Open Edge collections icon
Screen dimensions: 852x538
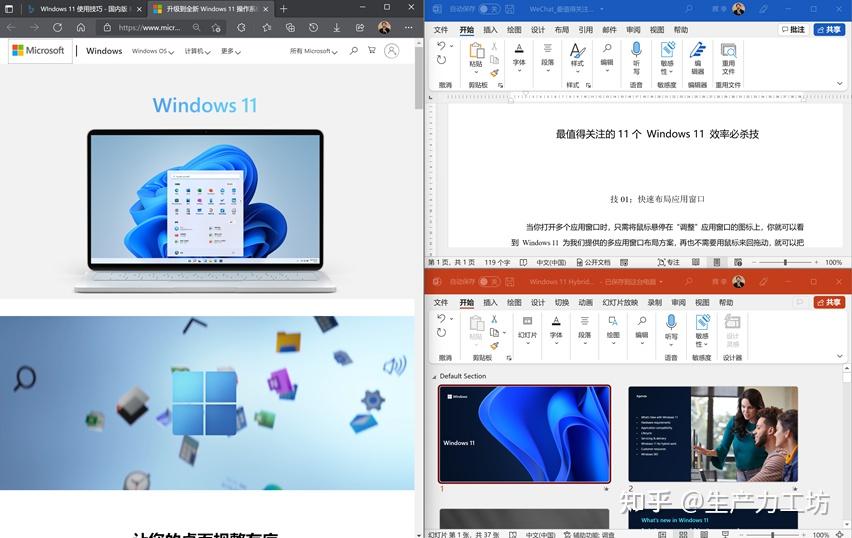click(x=290, y=27)
